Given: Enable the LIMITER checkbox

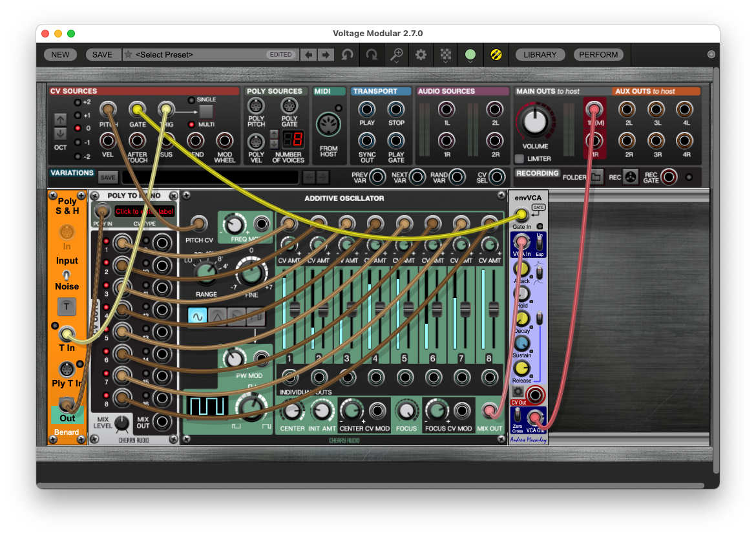Looking at the screenshot, I should point(520,158).
